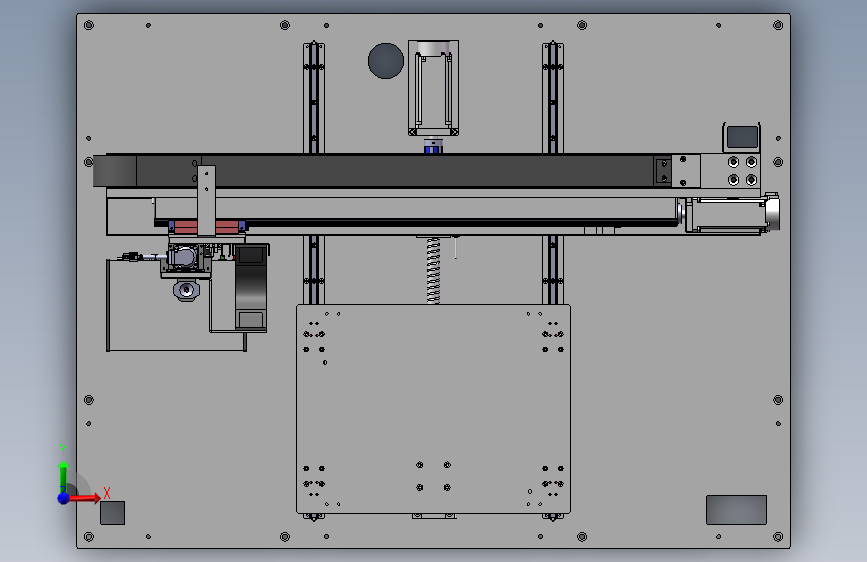The height and width of the screenshot is (562, 867).
Task: Click the dark cooling fan block beside print head
Action: (x=251, y=287)
